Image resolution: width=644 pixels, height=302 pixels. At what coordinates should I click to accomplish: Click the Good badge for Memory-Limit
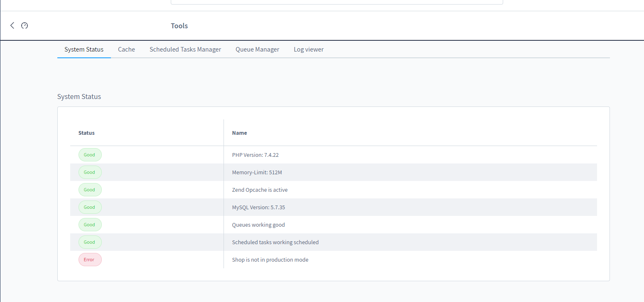point(90,172)
